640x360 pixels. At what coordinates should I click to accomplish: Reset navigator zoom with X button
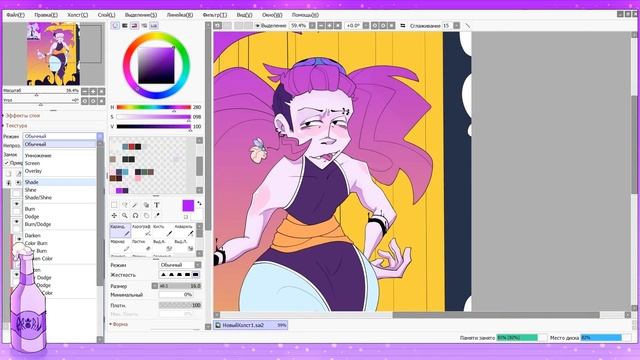[x=101, y=91]
